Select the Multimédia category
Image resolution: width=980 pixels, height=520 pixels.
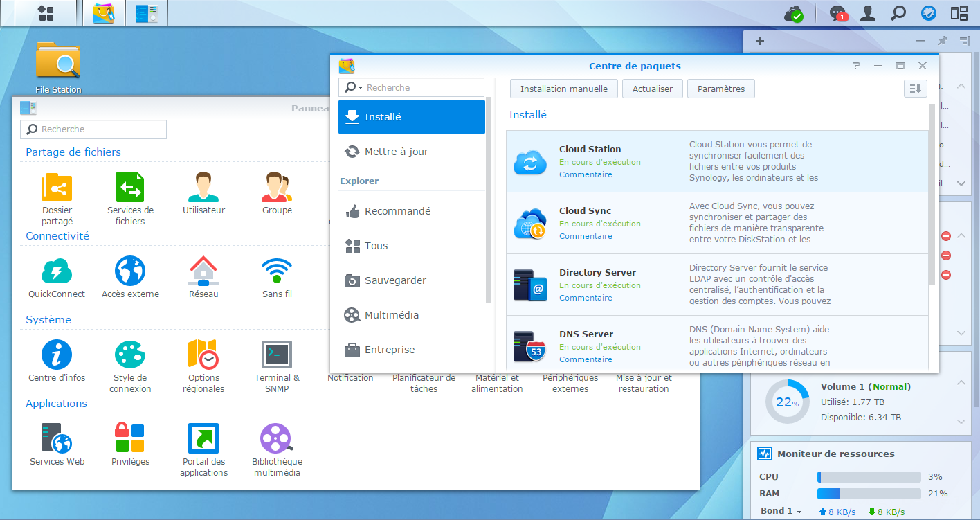click(412, 315)
